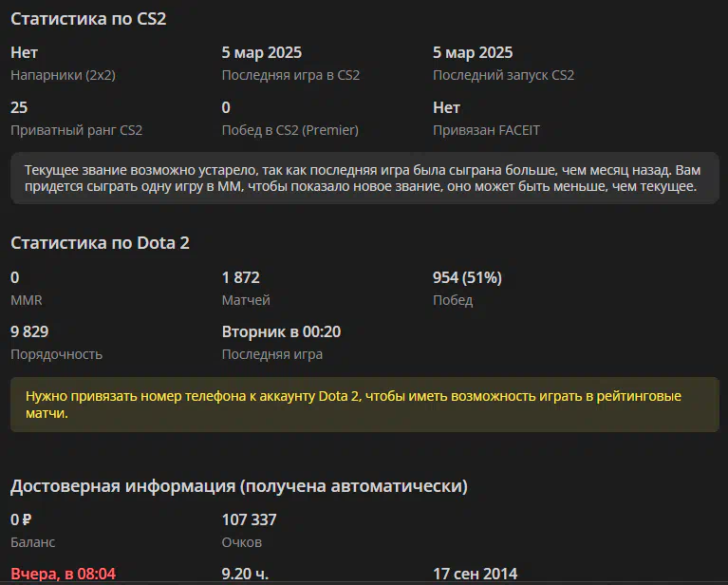Click the 1 872 matches count

240,277
